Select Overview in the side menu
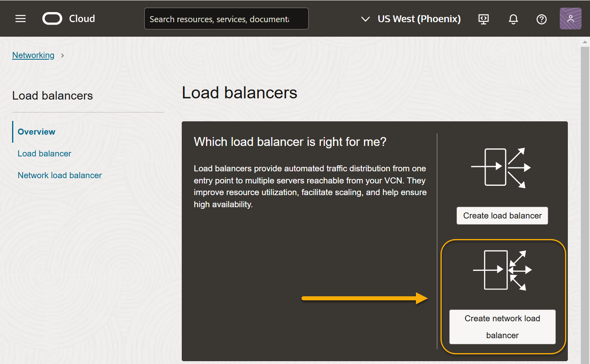 36,132
